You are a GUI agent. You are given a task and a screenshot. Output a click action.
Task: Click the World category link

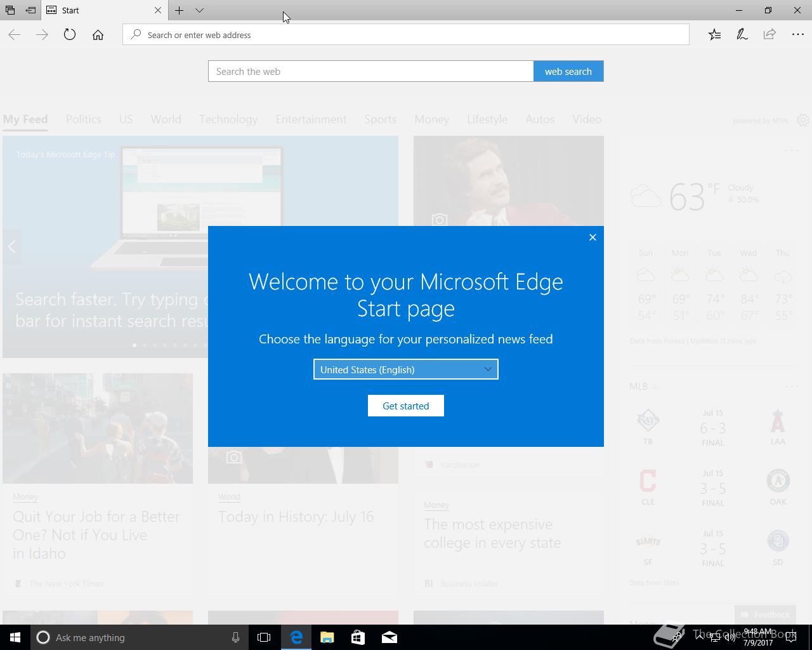click(229, 496)
